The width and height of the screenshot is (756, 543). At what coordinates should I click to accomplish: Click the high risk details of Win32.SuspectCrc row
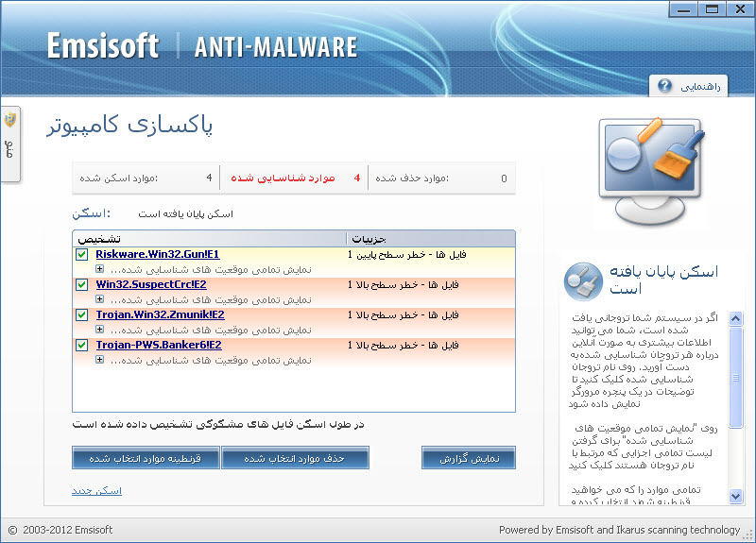tap(404, 285)
